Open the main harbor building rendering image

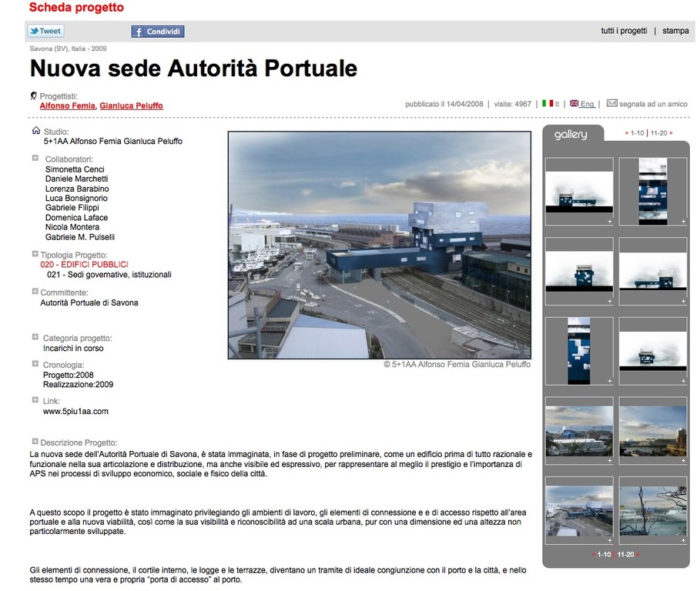click(x=379, y=245)
